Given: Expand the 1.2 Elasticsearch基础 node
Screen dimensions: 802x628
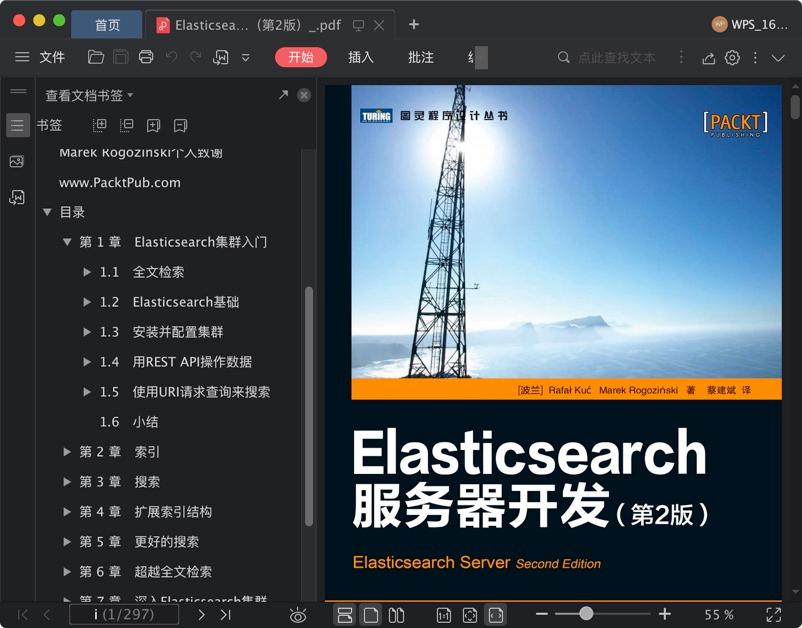Looking at the screenshot, I should click(87, 302).
